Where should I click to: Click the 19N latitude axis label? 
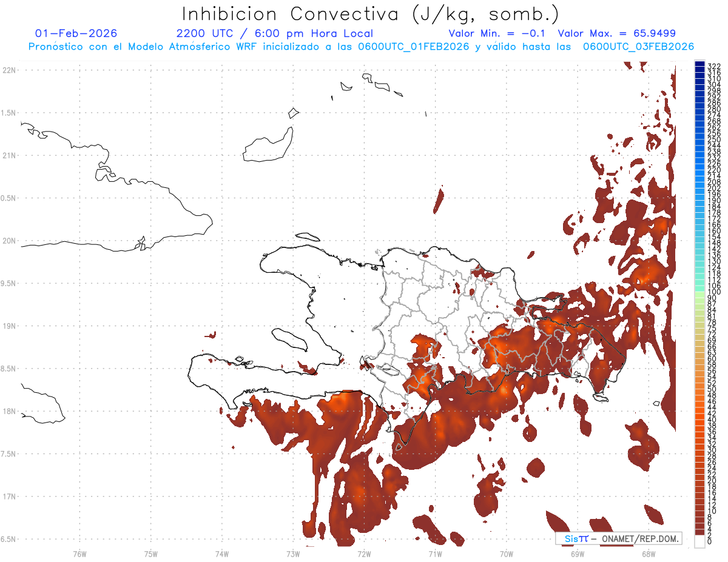point(9,326)
